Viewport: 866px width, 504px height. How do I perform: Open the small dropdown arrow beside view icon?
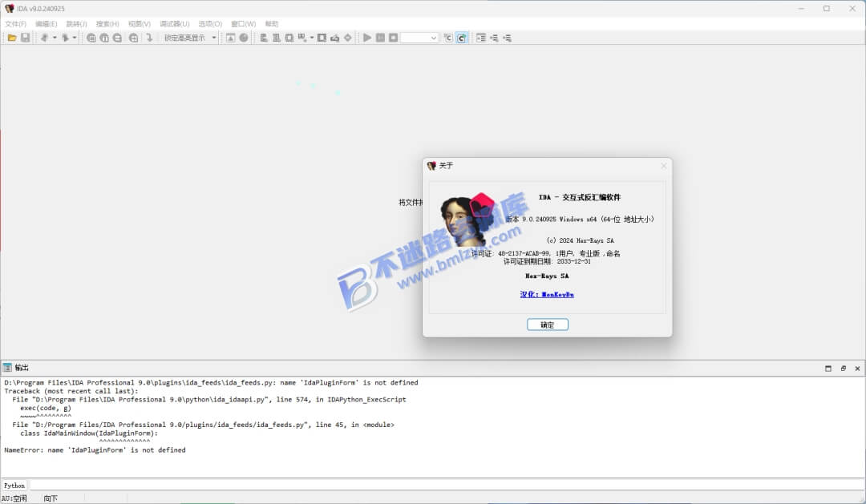click(312, 38)
